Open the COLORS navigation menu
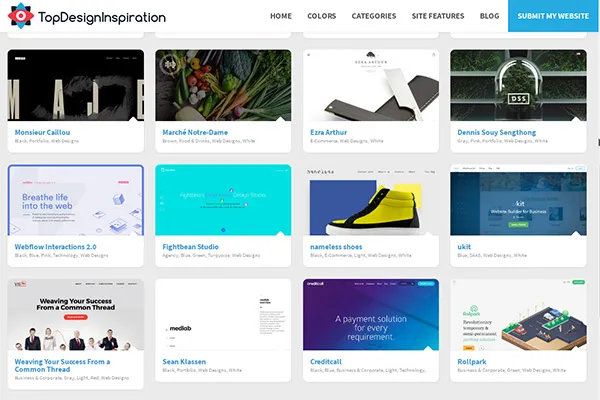 tap(322, 16)
